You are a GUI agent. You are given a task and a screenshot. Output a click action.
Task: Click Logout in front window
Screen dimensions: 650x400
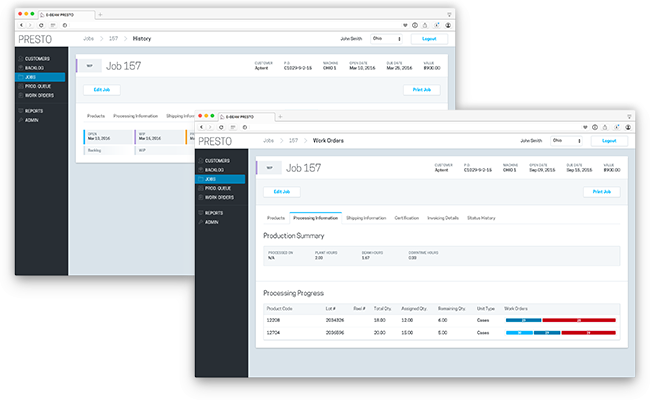tap(609, 141)
